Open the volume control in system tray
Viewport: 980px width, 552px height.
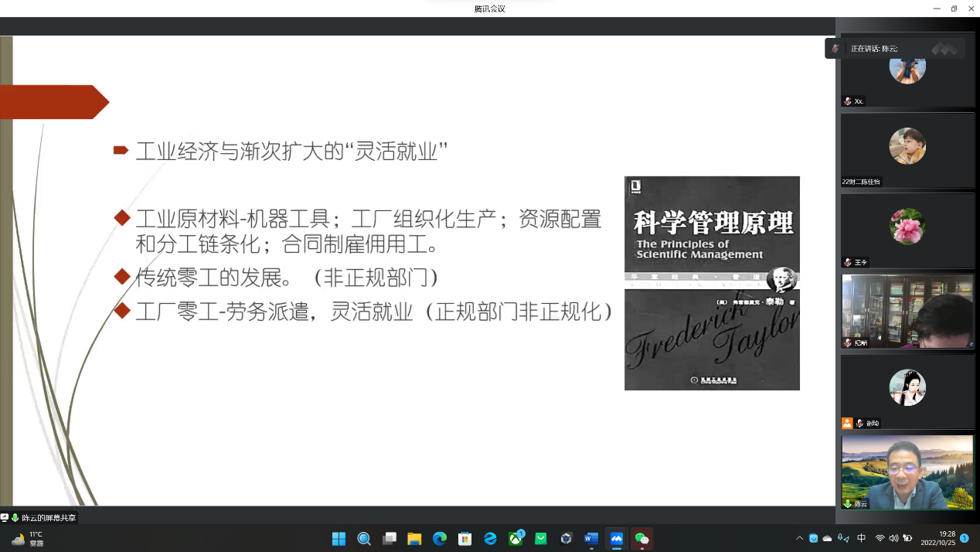tap(893, 538)
